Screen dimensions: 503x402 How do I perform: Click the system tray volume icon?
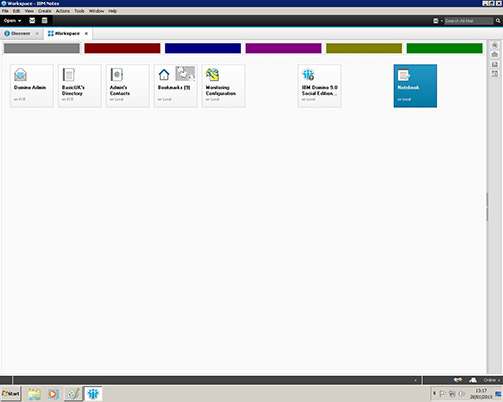(x=462, y=394)
